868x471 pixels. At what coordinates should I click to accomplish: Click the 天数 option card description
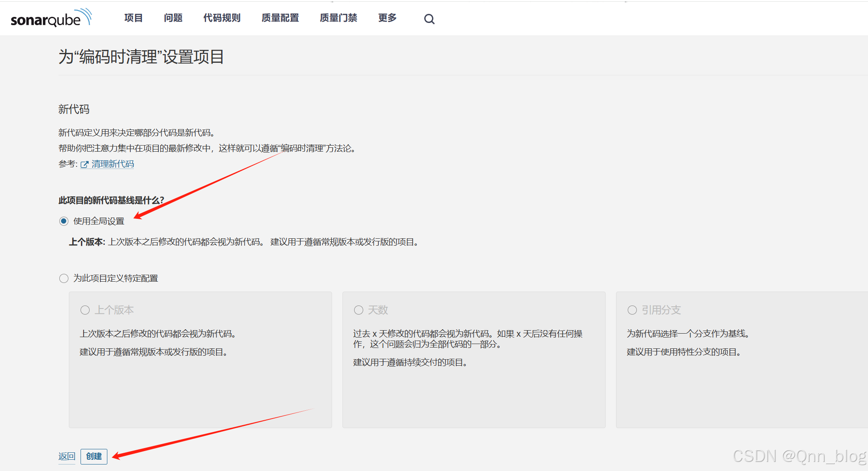point(468,339)
